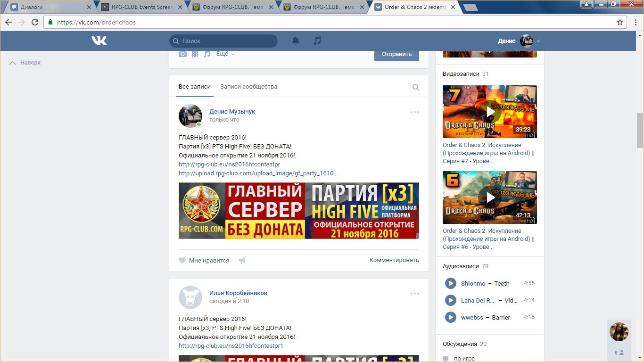644x362 pixels.
Task: Open the notifications bell icon
Action: [x=296, y=41]
